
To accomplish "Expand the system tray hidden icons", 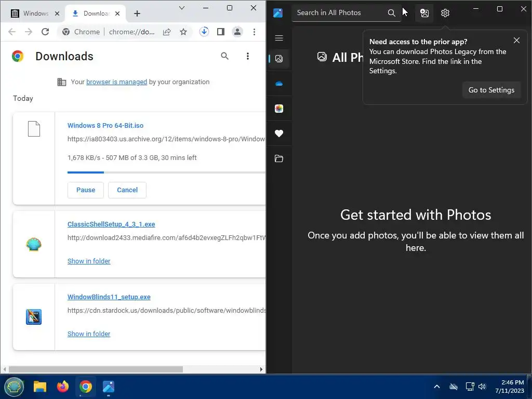I will coord(437,387).
